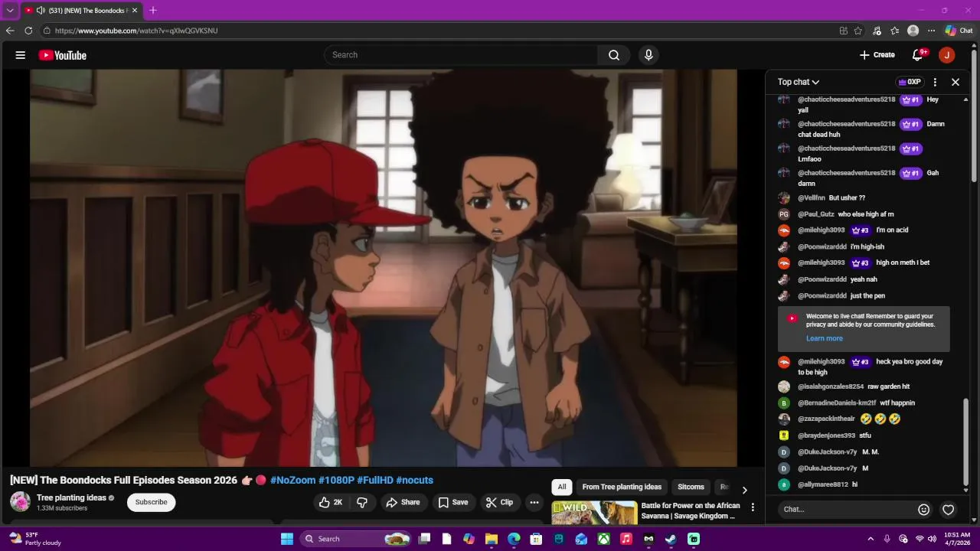Dislike the video with thumbs down

tap(362, 502)
